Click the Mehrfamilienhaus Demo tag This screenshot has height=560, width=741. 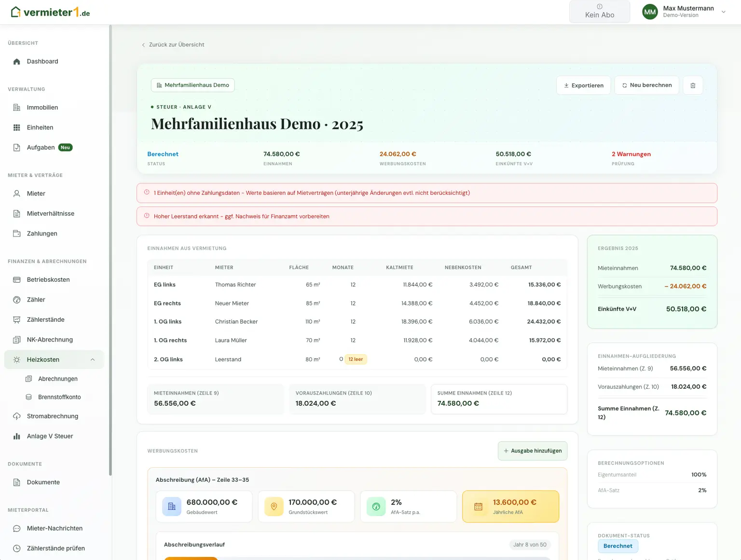click(x=193, y=85)
